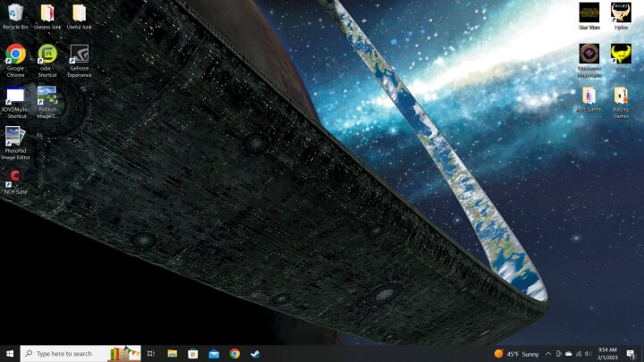
Task: Open the Recycle Bin desktop icon
Action: point(15,16)
